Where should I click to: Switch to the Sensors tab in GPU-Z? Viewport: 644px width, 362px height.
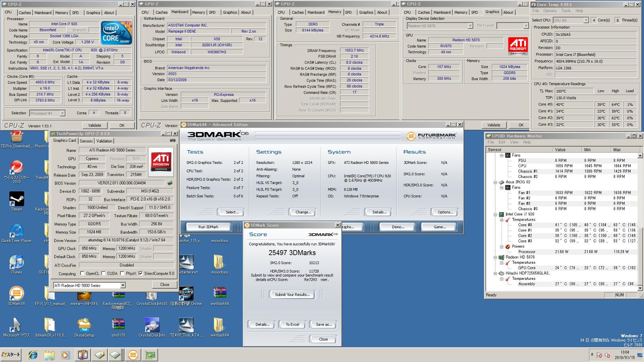coord(86,141)
